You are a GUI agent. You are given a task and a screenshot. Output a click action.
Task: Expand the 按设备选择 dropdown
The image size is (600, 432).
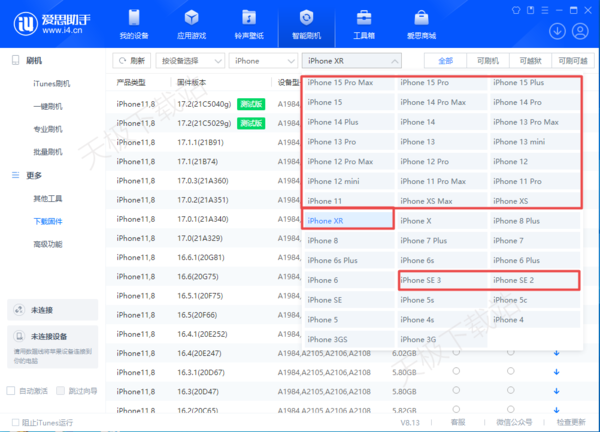192,60
